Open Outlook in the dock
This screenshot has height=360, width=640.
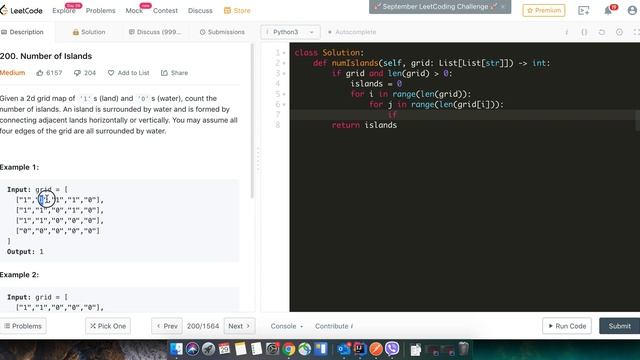click(344, 349)
